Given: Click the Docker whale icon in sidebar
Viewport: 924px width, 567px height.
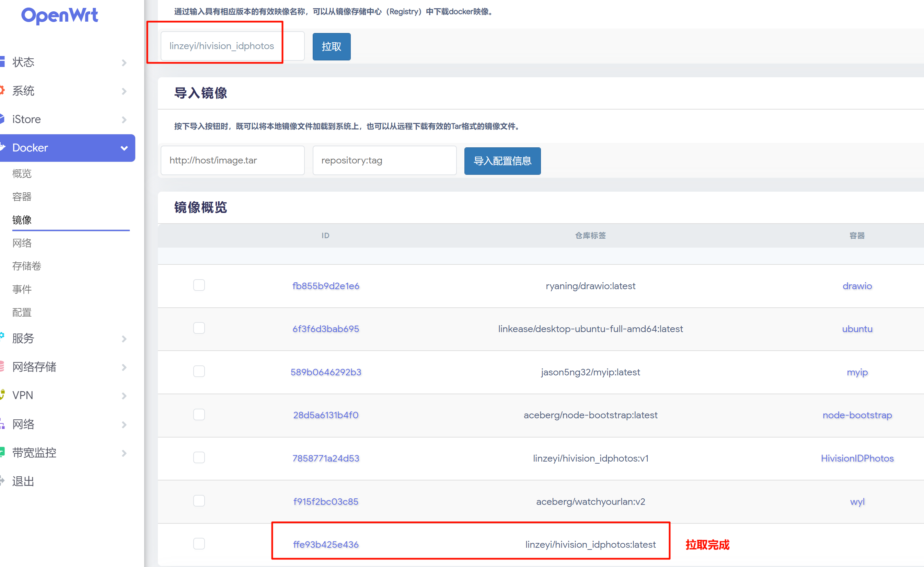Looking at the screenshot, I should coord(2,147).
